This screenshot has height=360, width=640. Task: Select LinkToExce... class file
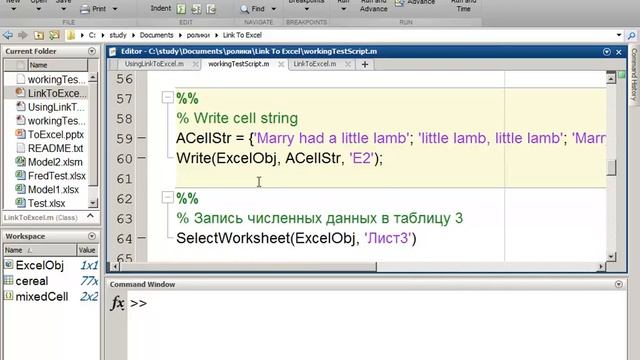pos(51,93)
